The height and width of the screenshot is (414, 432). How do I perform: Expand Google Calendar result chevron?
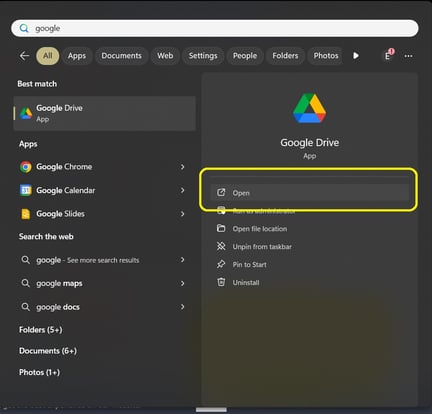click(x=182, y=190)
